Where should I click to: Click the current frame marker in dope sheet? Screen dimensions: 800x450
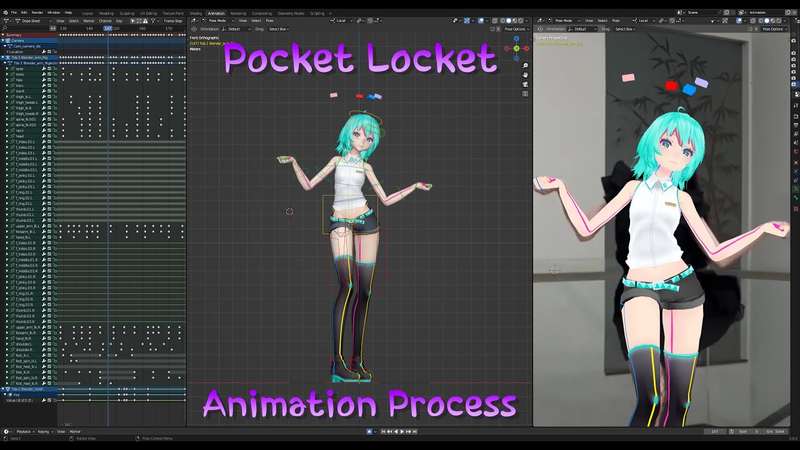coord(108,29)
